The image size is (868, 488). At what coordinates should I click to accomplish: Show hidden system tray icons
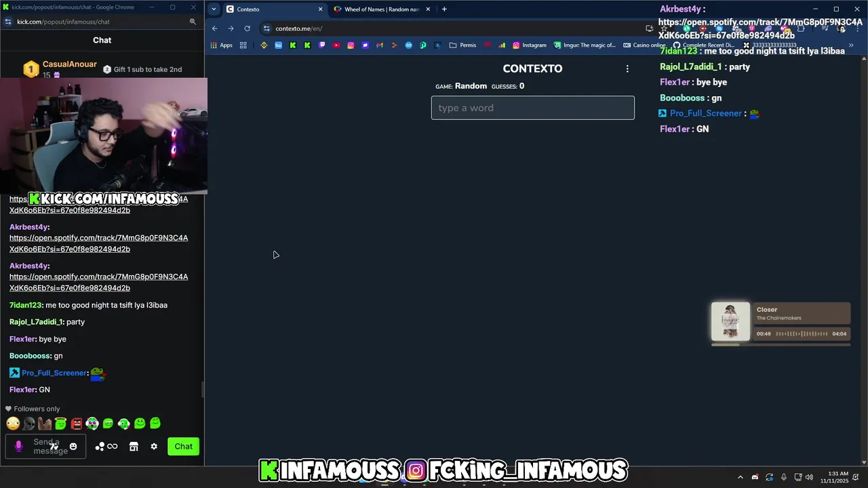pyautogui.click(x=741, y=477)
